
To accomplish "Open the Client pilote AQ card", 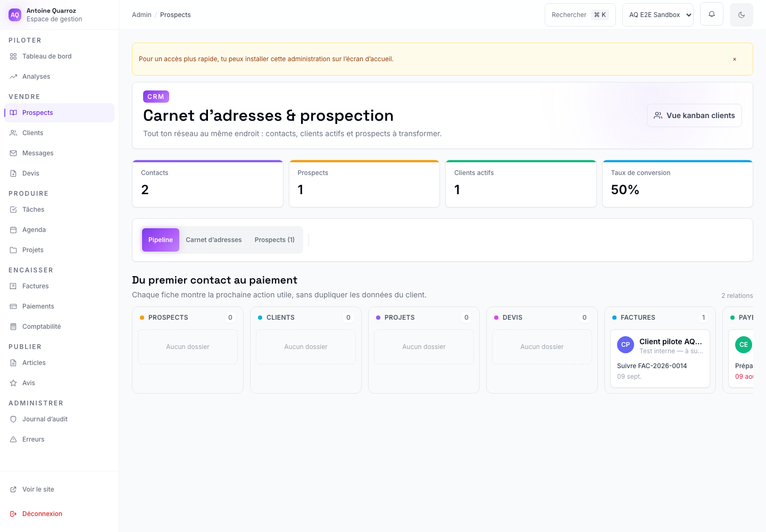I will coord(660,359).
